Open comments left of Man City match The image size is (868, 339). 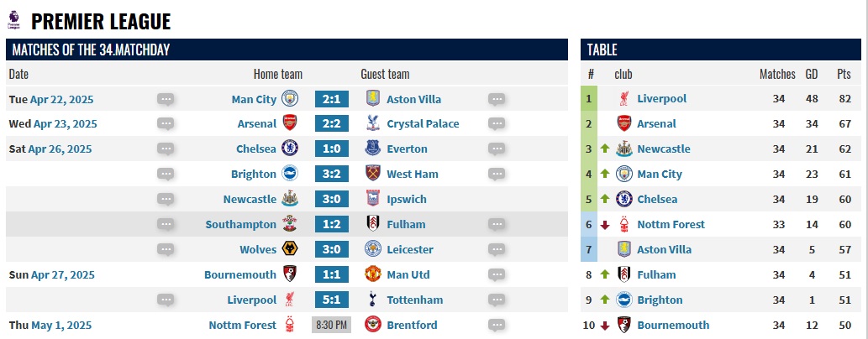pyautogui.click(x=166, y=100)
